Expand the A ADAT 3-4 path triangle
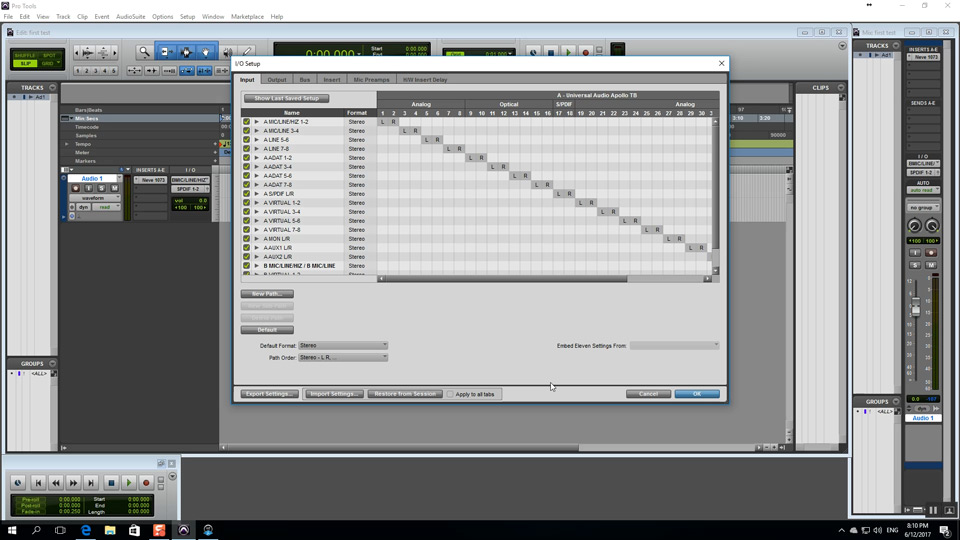The image size is (960, 540). [257, 167]
